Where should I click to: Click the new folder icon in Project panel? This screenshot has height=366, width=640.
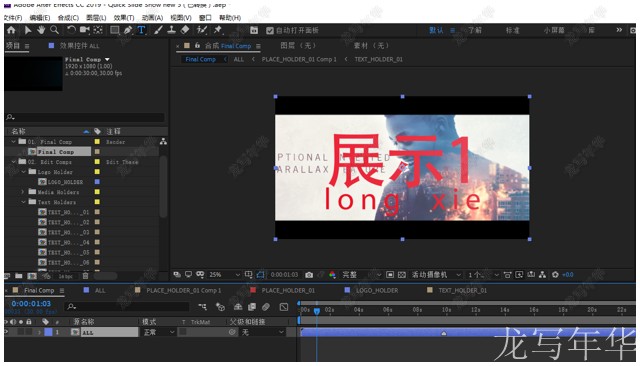click(19, 276)
